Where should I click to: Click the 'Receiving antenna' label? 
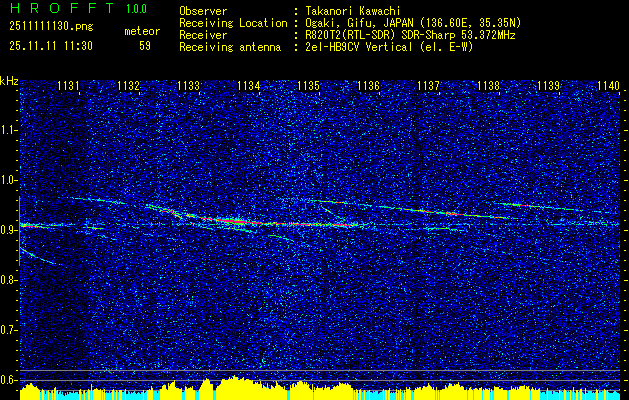[230, 47]
